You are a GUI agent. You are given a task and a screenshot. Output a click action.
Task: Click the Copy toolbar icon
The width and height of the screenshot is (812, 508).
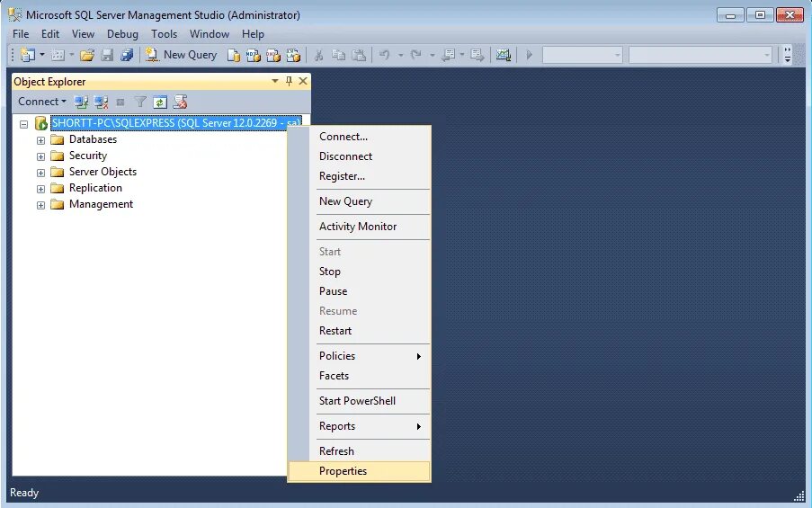coord(339,55)
